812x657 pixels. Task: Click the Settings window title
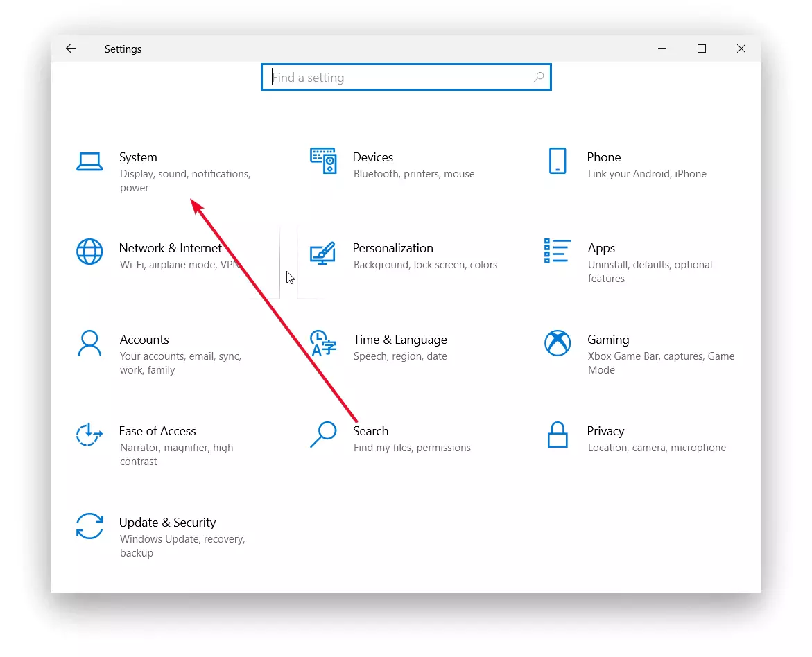click(123, 49)
